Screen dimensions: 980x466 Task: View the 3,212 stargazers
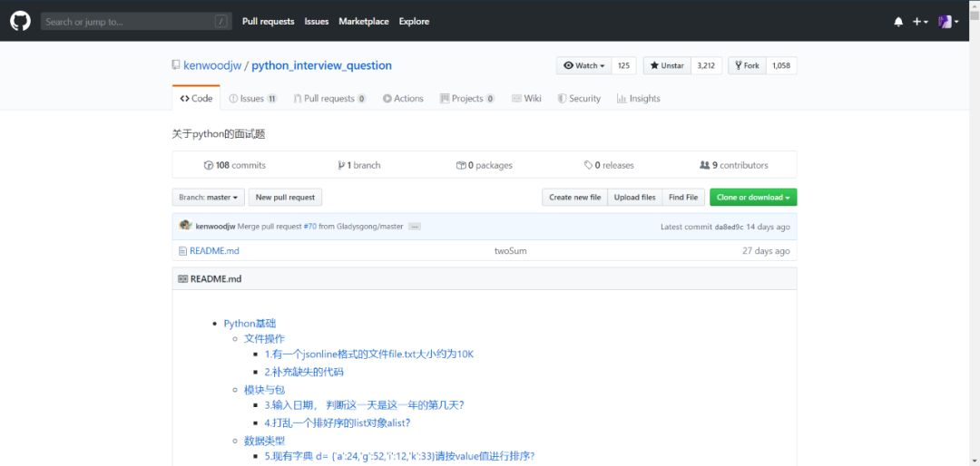706,65
